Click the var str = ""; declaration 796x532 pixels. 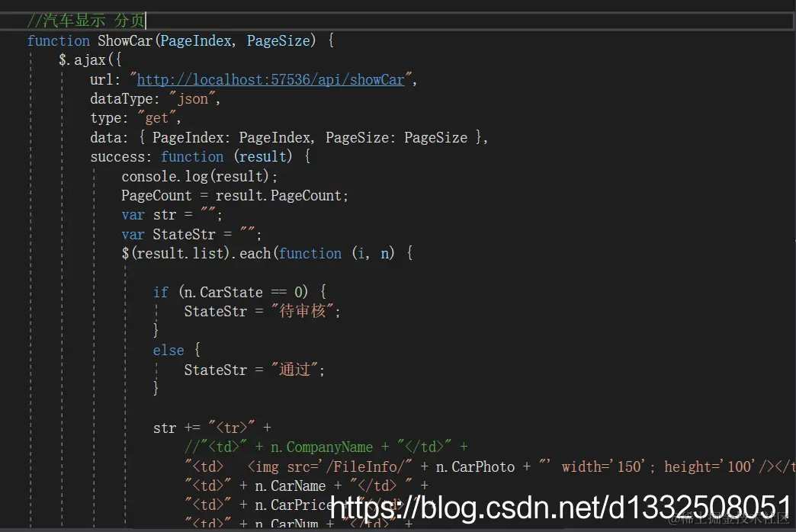[172, 215]
